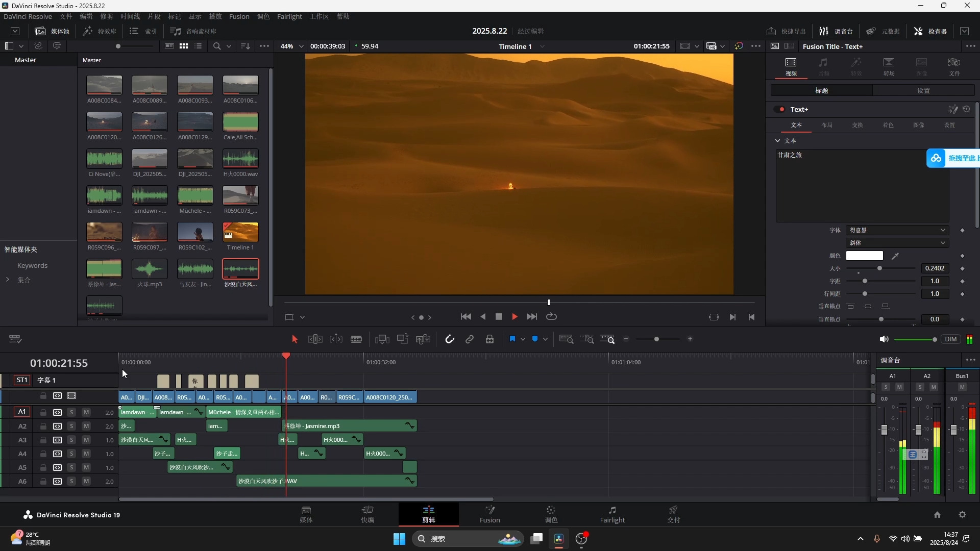Play the timeline in reverse
This screenshot has width=980, height=551.
(483, 317)
